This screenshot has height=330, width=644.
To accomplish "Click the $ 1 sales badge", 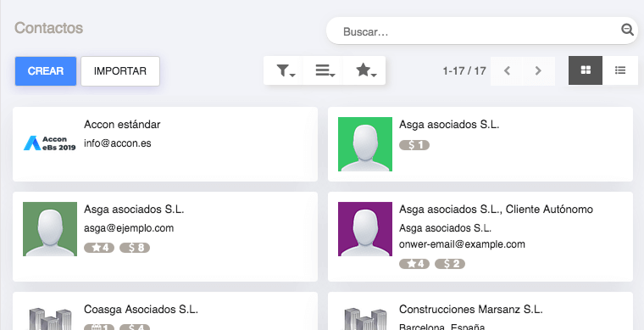I will click(414, 145).
